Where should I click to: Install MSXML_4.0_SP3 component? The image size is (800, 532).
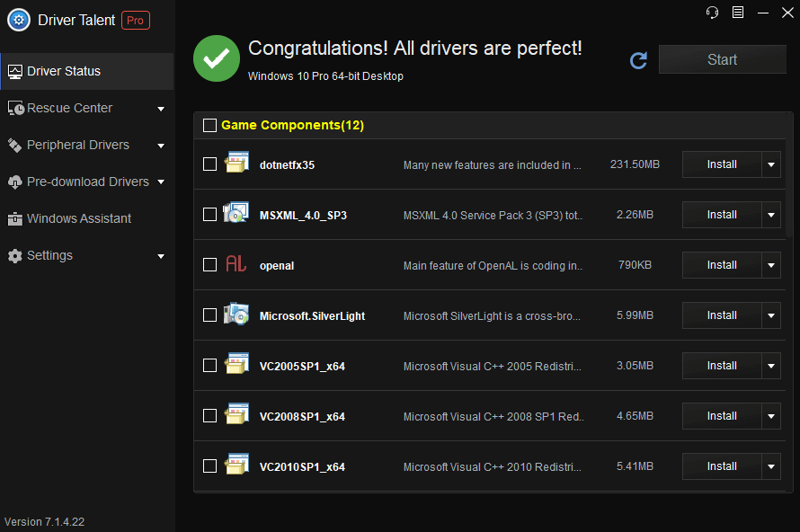pyautogui.click(x=722, y=215)
